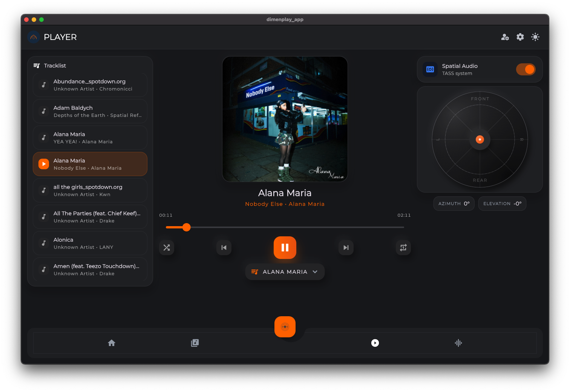Screen dimensions: 570x392
Task: Click the orange floating center button
Action: [285, 327]
